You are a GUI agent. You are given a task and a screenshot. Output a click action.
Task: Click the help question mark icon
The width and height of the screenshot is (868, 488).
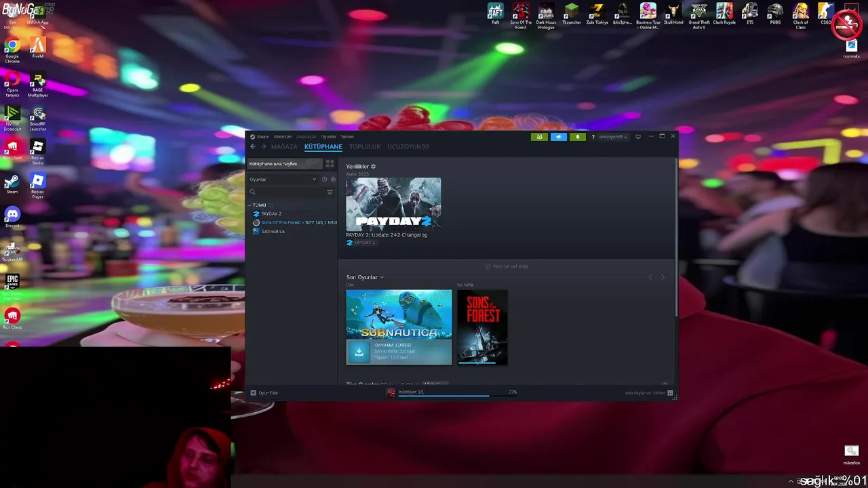click(593, 137)
